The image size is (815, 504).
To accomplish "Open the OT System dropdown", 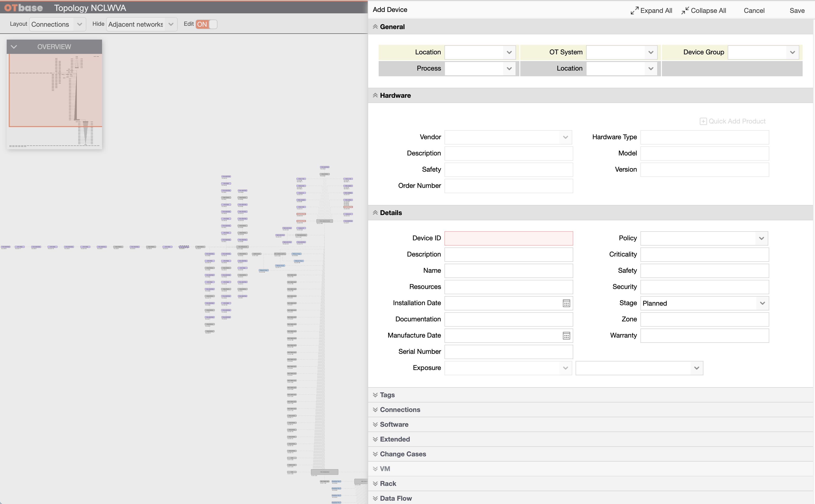I will tap(622, 52).
